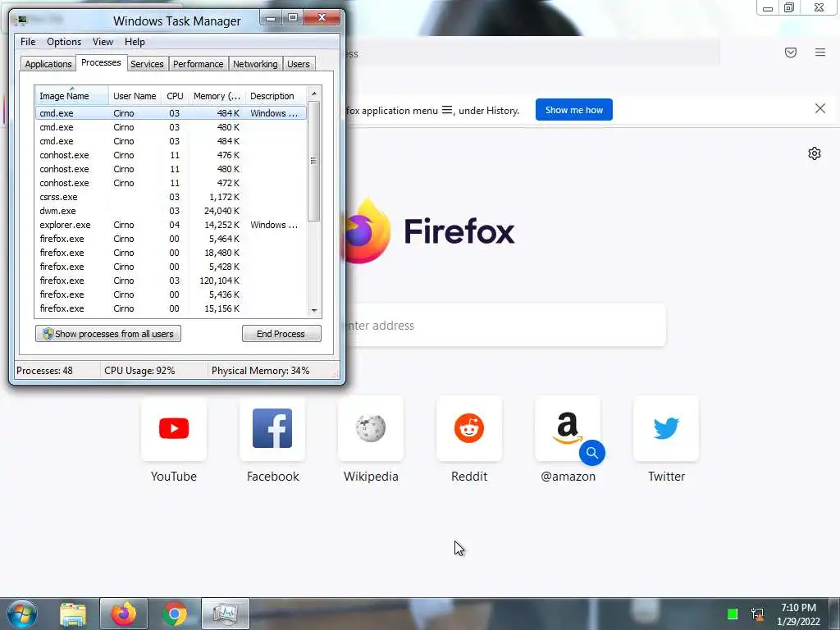Image resolution: width=840 pixels, height=630 pixels.
Task: Open the Firefox hamburger application menu
Action: pyautogui.click(x=820, y=52)
